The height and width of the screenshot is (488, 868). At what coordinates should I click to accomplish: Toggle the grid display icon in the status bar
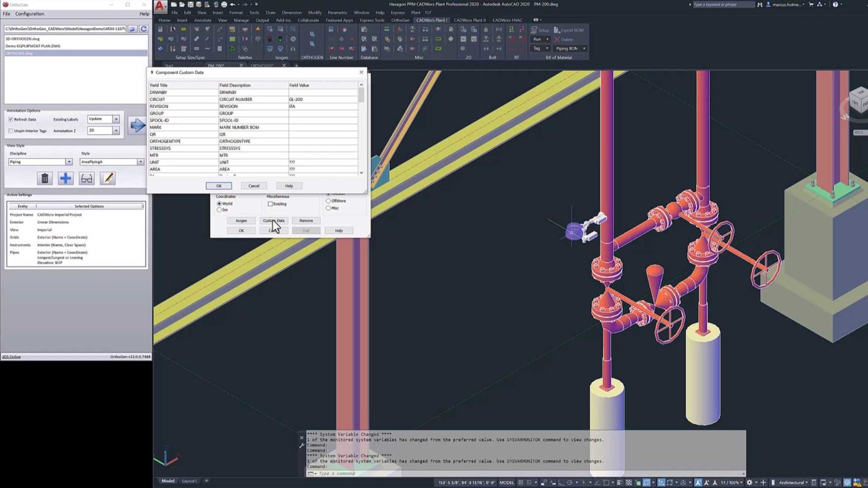tap(520, 482)
